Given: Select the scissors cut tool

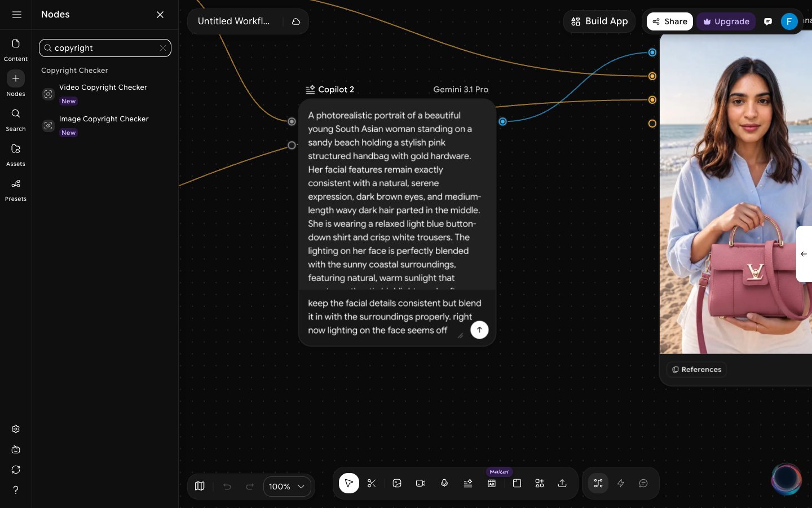Looking at the screenshot, I should coord(372,483).
